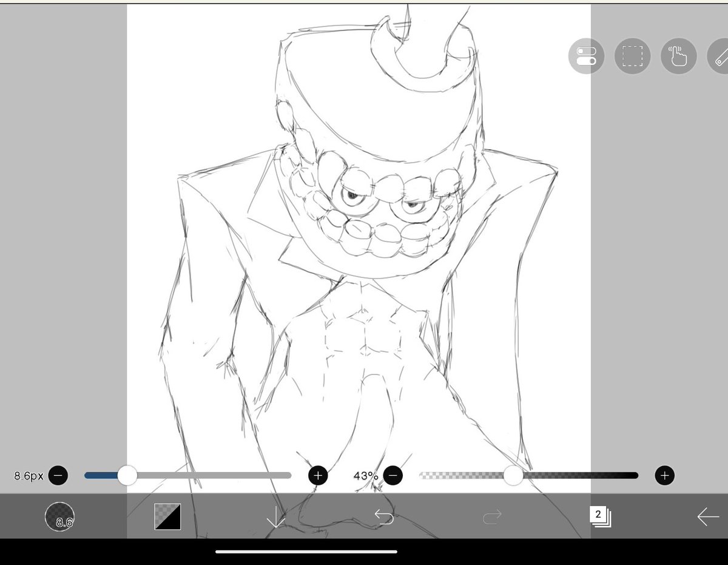
Task: Click the 43% opacity slider handle
Action: pos(513,476)
